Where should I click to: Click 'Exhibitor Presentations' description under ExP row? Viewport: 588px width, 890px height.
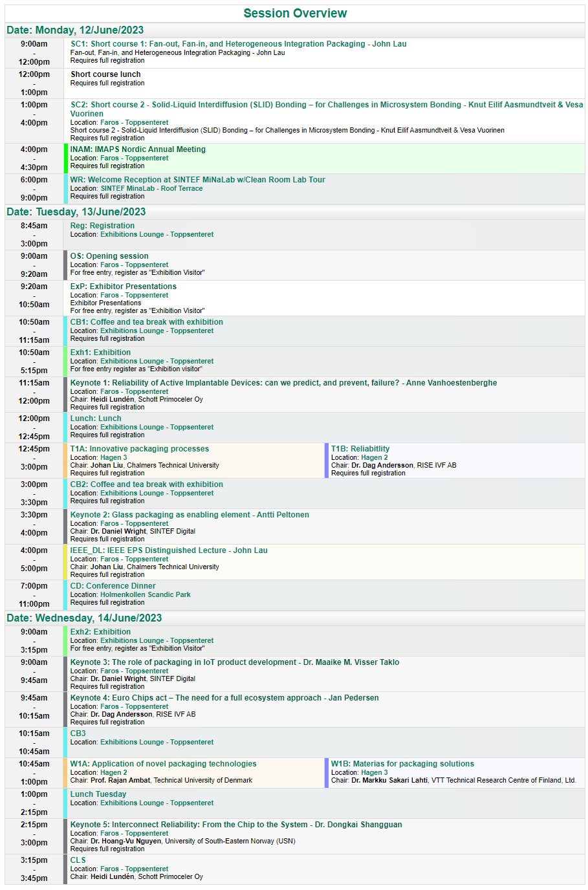(x=105, y=303)
